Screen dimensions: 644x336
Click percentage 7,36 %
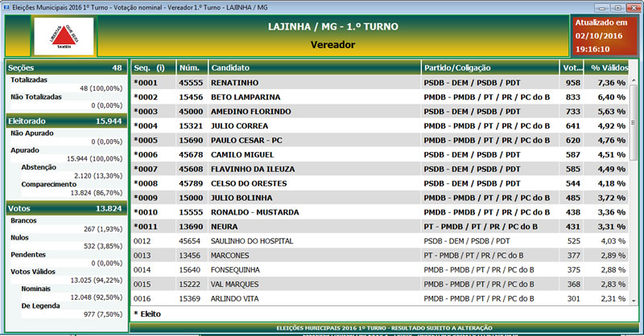(612, 83)
